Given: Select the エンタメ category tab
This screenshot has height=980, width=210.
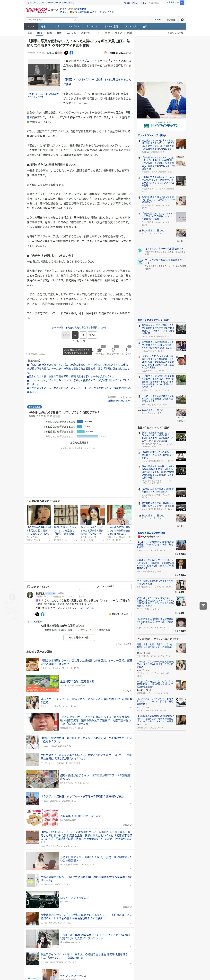Looking at the screenshot, I should (71, 33).
